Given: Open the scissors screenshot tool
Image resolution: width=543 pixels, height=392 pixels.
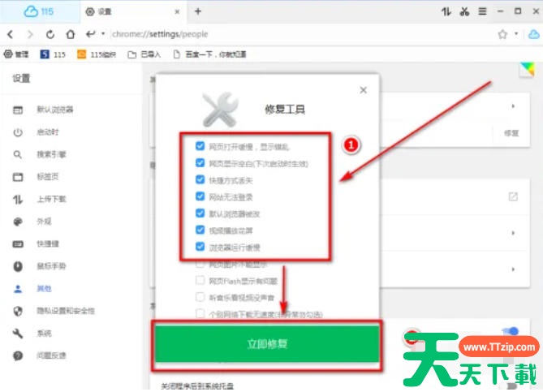Looking at the screenshot, I should [x=464, y=12].
